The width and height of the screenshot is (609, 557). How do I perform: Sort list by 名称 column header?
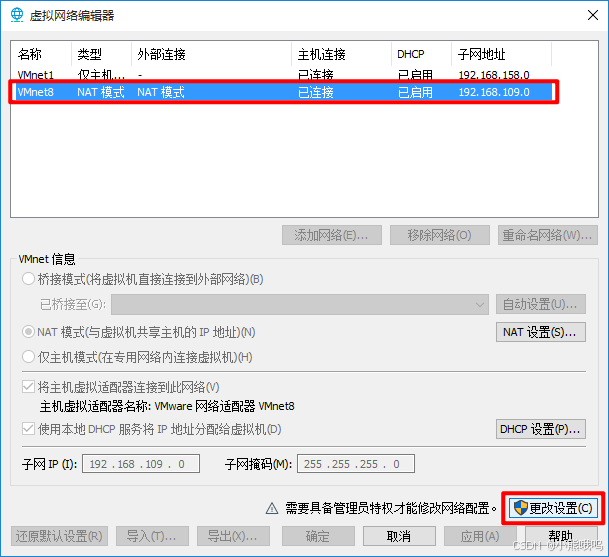41,54
